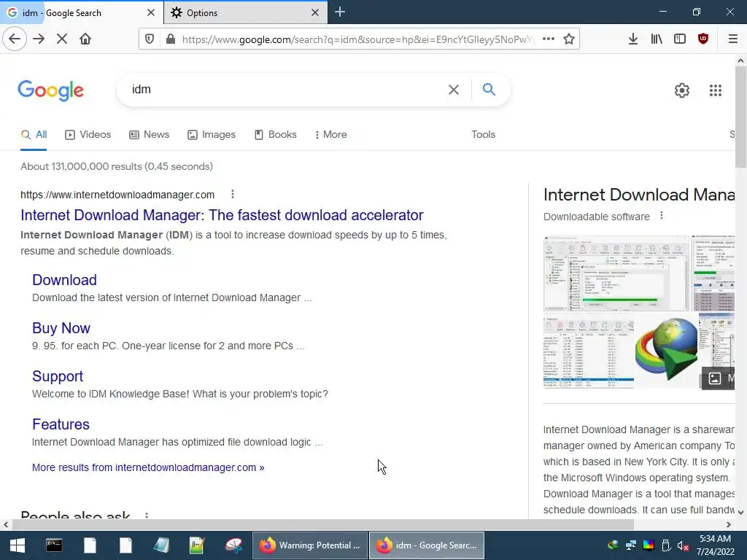The width and height of the screenshot is (747, 560).
Task: Click the Firefox address bar URL
Action: coord(358,39)
